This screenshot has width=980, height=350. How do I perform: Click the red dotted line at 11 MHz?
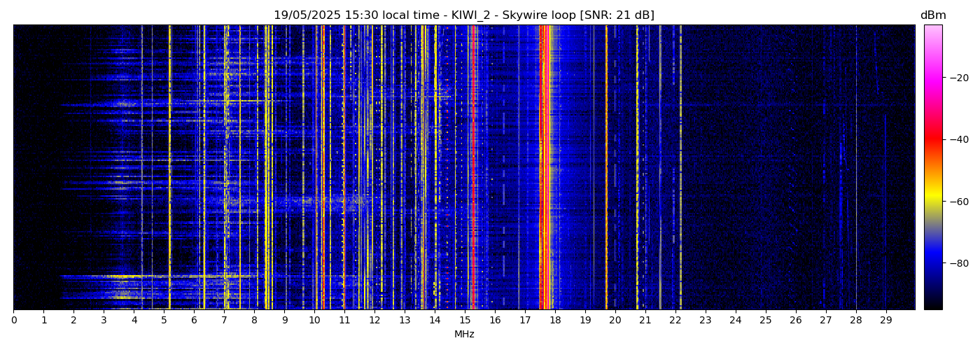[x=344, y=168]
